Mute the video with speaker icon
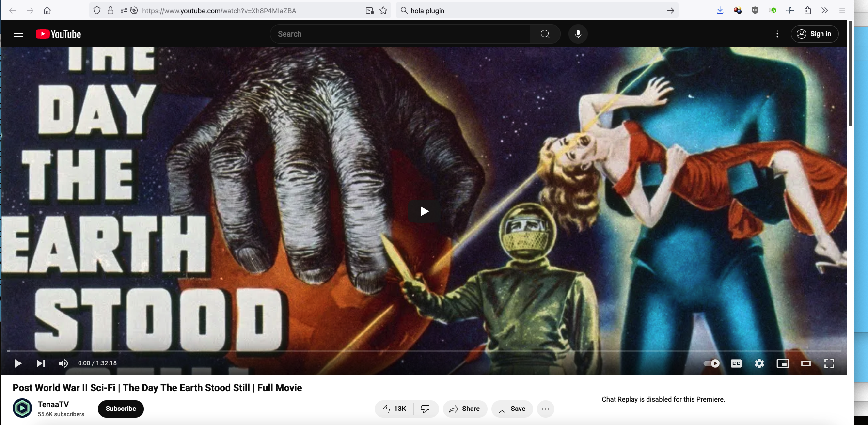Screen dimensions: 868x425 coord(63,363)
